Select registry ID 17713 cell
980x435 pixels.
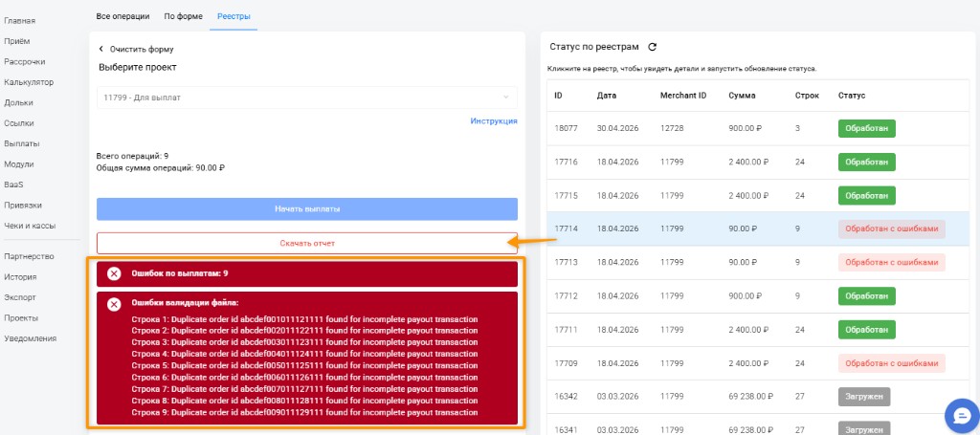click(x=566, y=263)
